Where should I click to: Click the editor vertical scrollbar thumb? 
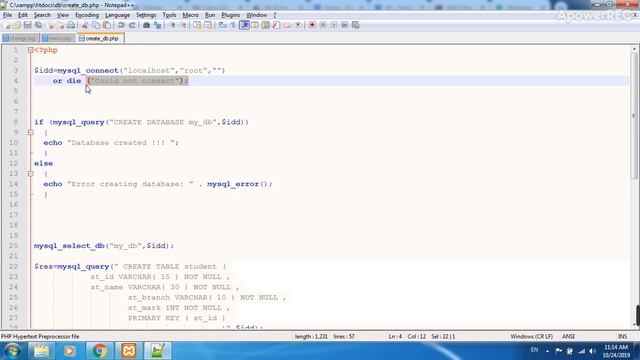pos(634,116)
